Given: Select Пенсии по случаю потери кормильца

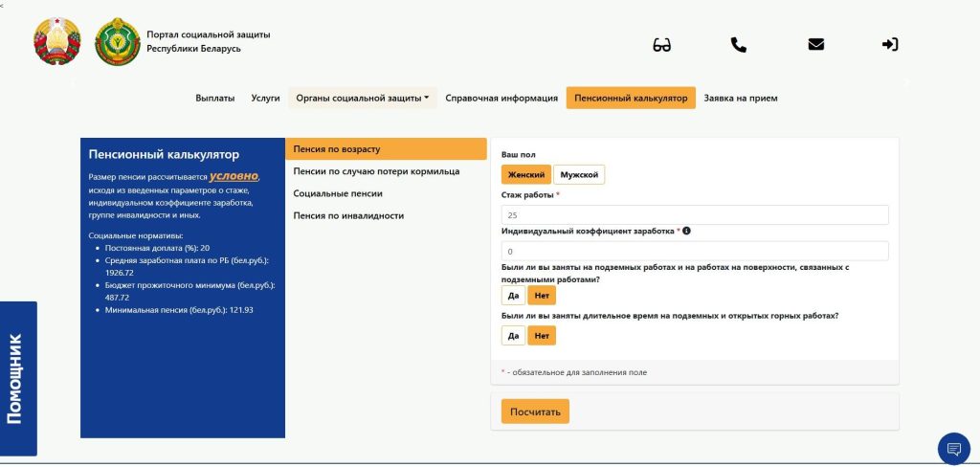Looking at the screenshot, I should pyautogui.click(x=376, y=171).
